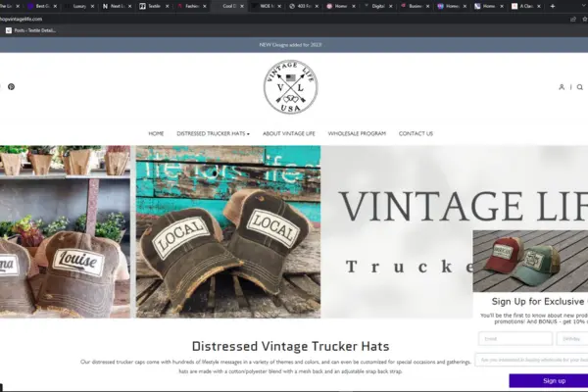Click the popup red and green hats photo
588x392 pixels.
coord(530,261)
